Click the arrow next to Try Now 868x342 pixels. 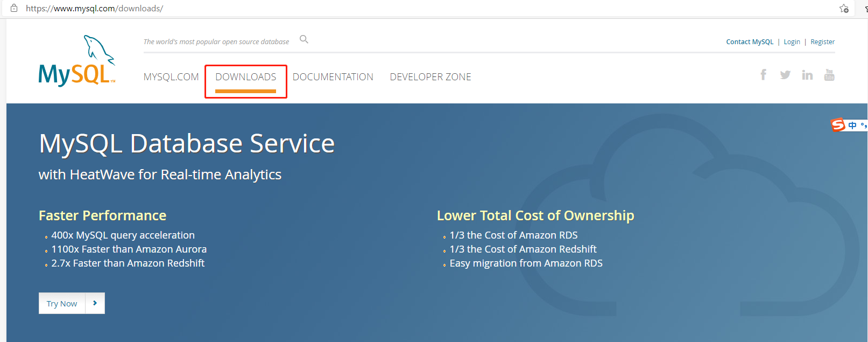coord(95,303)
